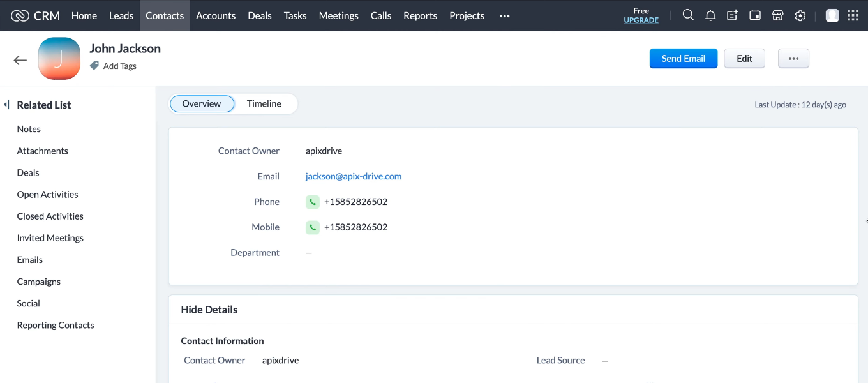Viewport: 868px width, 383px height.
Task: Open the settings gear
Action: pos(800,15)
